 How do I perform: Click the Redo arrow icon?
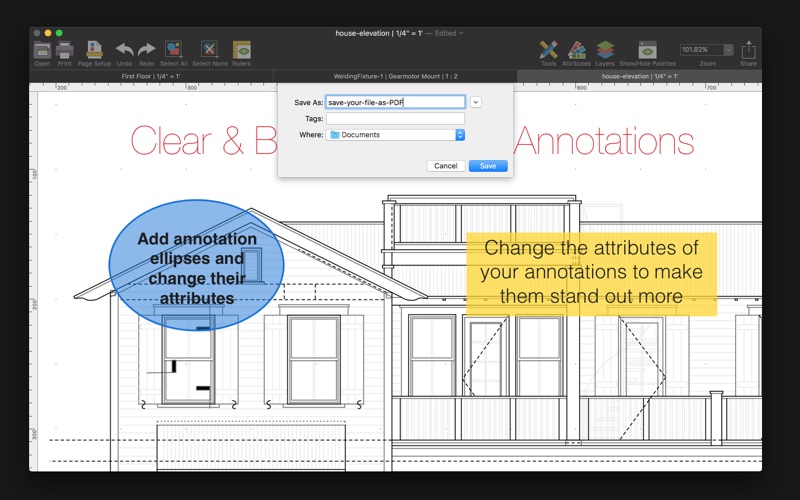click(x=147, y=49)
